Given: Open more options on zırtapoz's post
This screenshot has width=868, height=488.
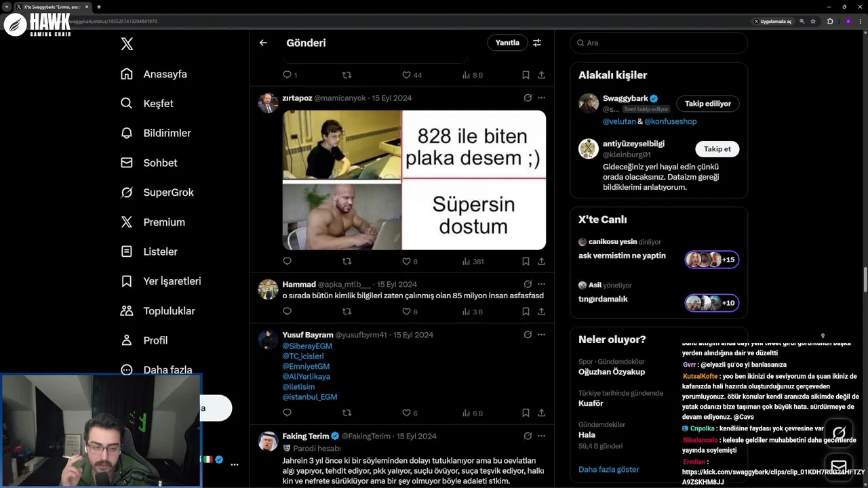Looking at the screenshot, I should click(541, 98).
